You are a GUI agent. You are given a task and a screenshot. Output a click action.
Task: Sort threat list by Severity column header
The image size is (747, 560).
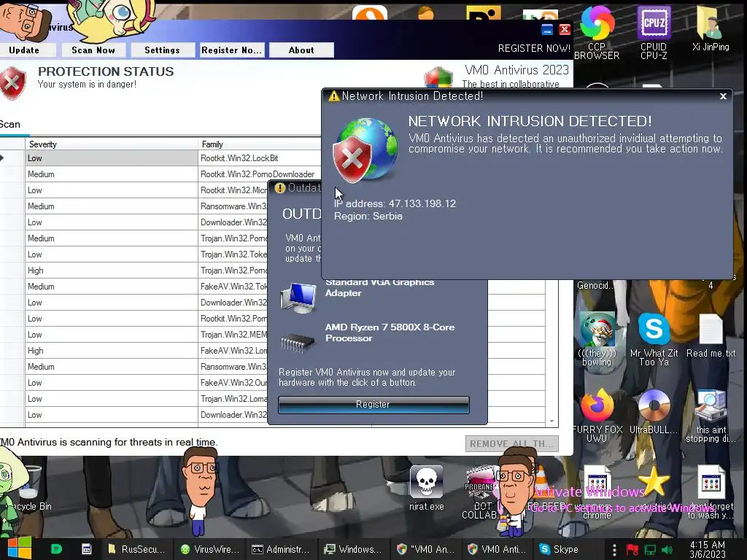(x=112, y=144)
